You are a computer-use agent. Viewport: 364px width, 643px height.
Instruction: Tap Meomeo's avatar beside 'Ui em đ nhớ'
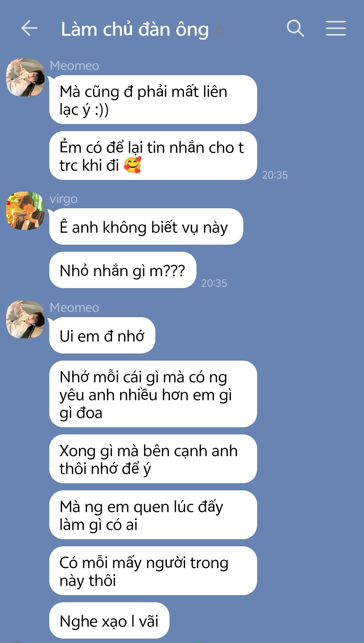tap(25, 319)
